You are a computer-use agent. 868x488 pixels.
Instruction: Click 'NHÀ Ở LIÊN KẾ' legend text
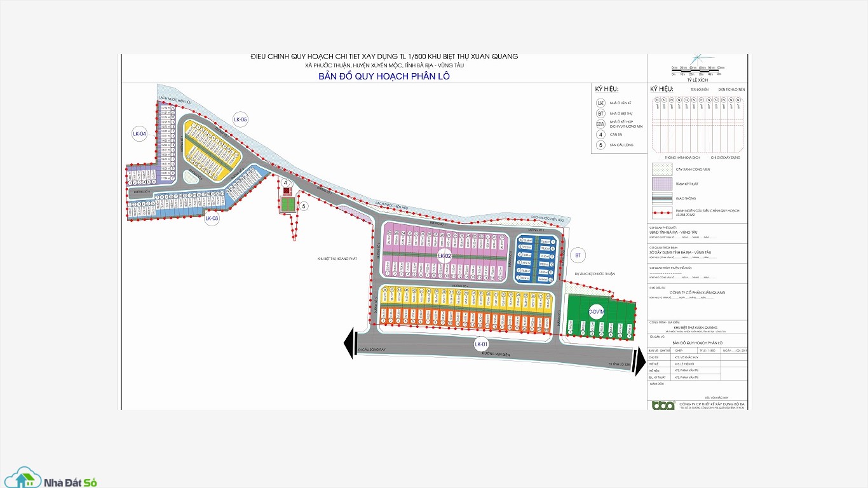pyautogui.click(x=620, y=102)
